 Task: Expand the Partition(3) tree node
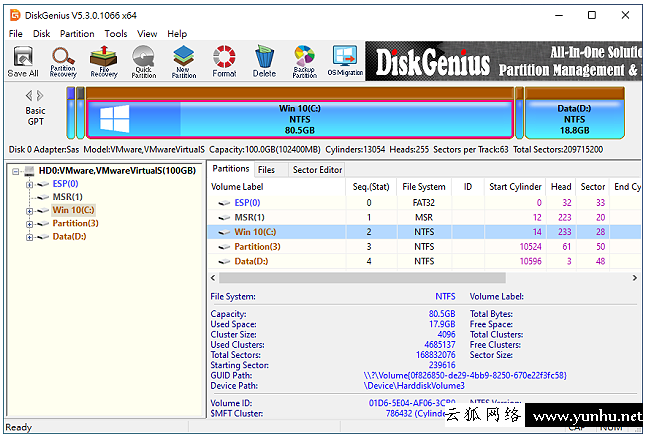tap(29, 224)
